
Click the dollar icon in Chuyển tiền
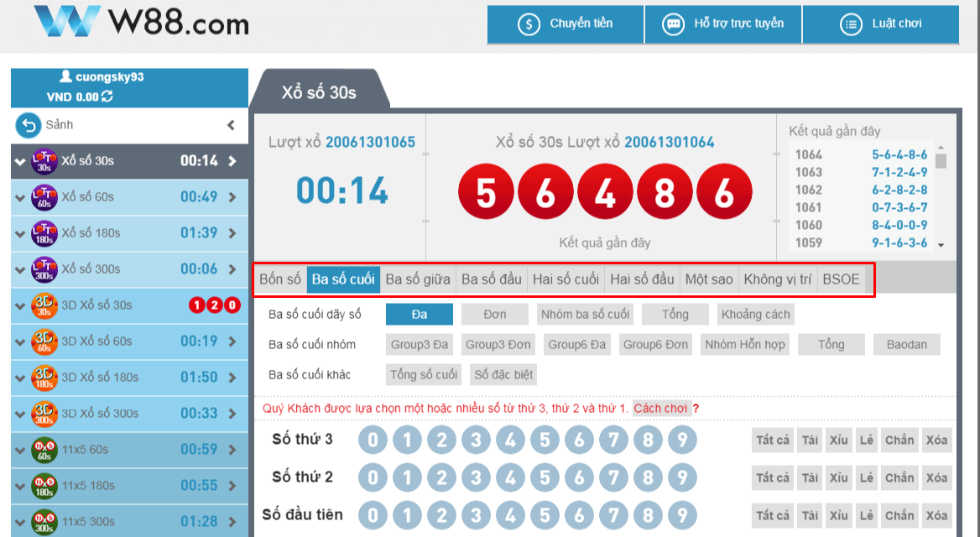coord(529,24)
